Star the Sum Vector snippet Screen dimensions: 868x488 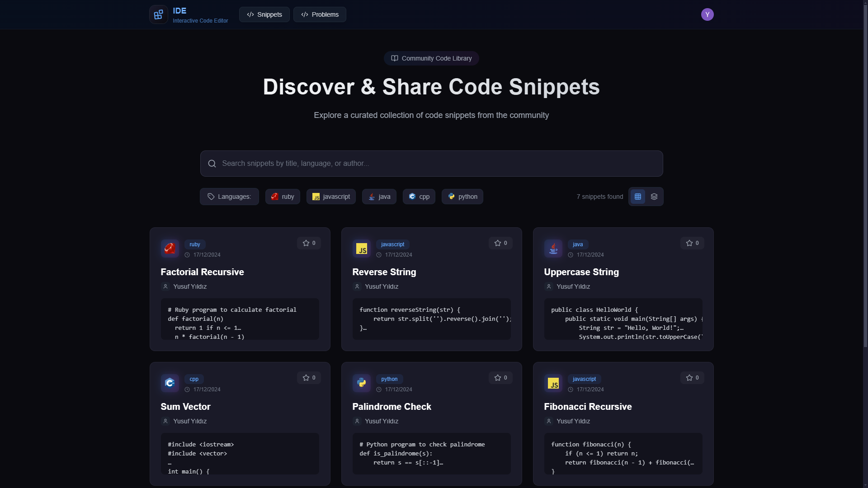309,378
